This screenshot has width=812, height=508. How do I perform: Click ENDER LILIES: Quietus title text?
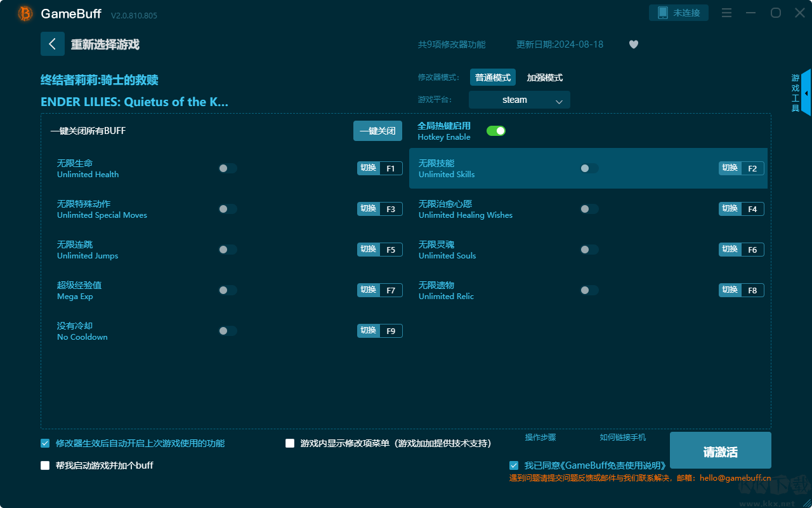[x=134, y=102]
